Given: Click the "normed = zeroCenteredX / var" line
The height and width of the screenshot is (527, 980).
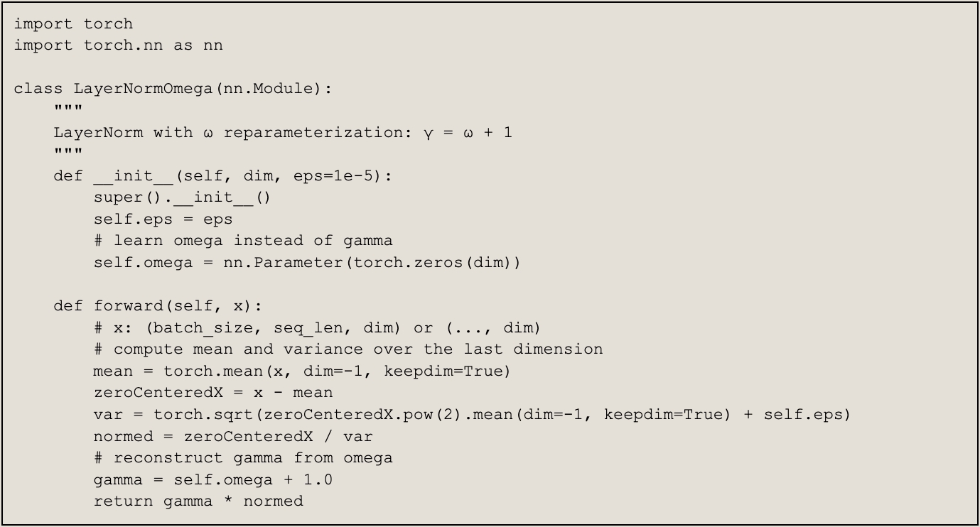Looking at the screenshot, I should point(233,436).
